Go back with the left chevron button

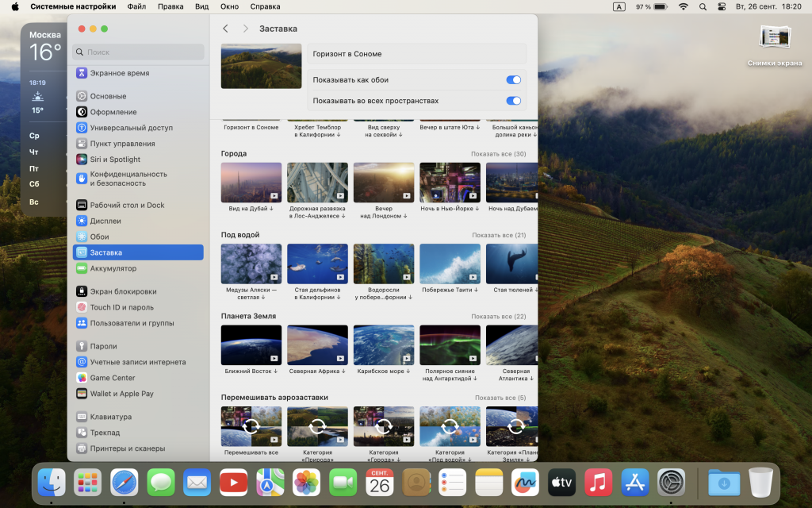point(225,29)
